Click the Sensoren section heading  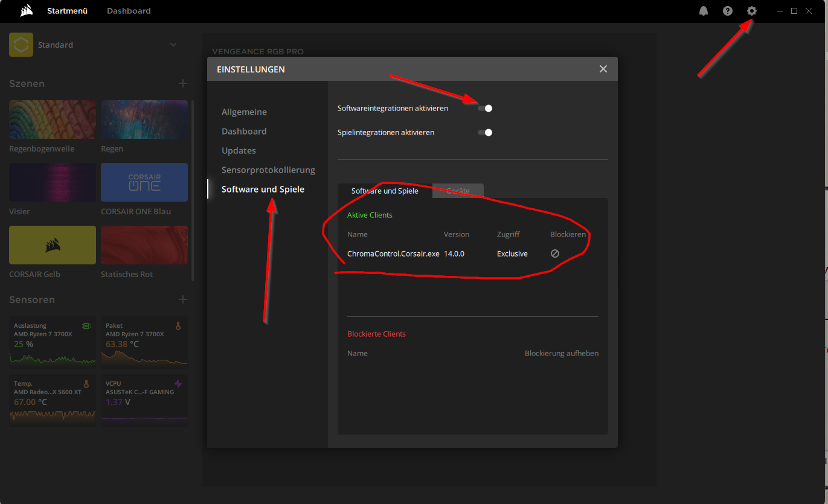click(32, 299)
